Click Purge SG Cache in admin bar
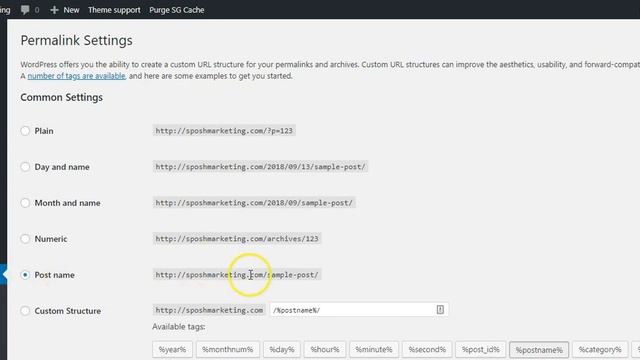Viewport: 640px width, 360px height. [176, 10]
